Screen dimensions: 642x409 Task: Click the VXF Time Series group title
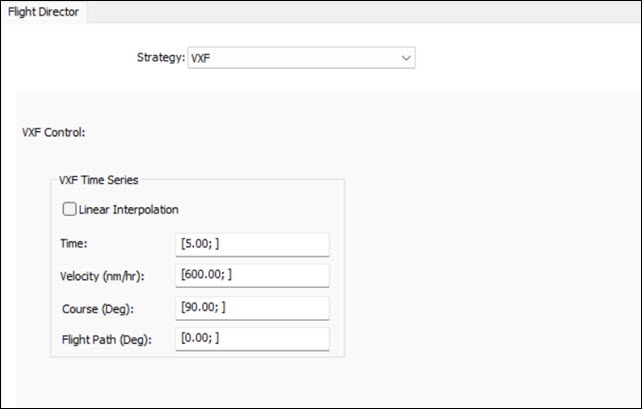pos(99,180)
